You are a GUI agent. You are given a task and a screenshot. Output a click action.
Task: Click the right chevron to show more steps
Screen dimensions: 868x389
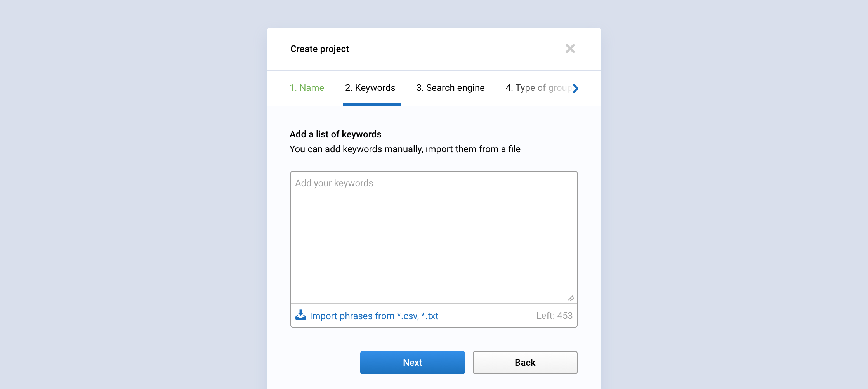(576, 89)
